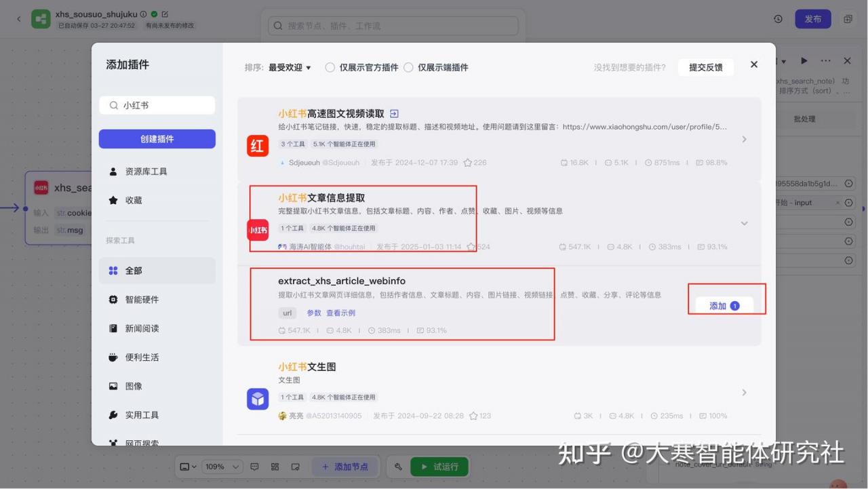Focus the 搜索节点、插件、工作流 search bar

[393, 26]
